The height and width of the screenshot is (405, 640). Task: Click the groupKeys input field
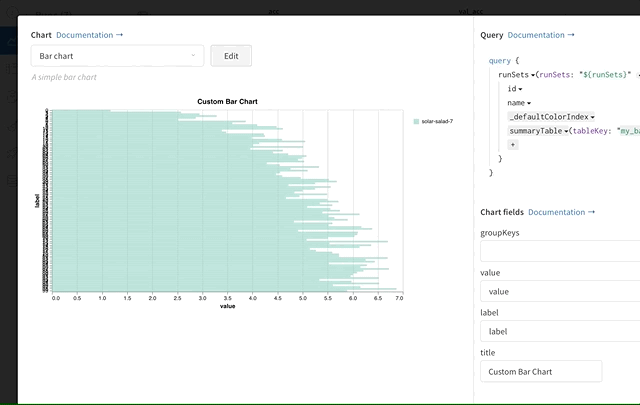coord(560,251)
